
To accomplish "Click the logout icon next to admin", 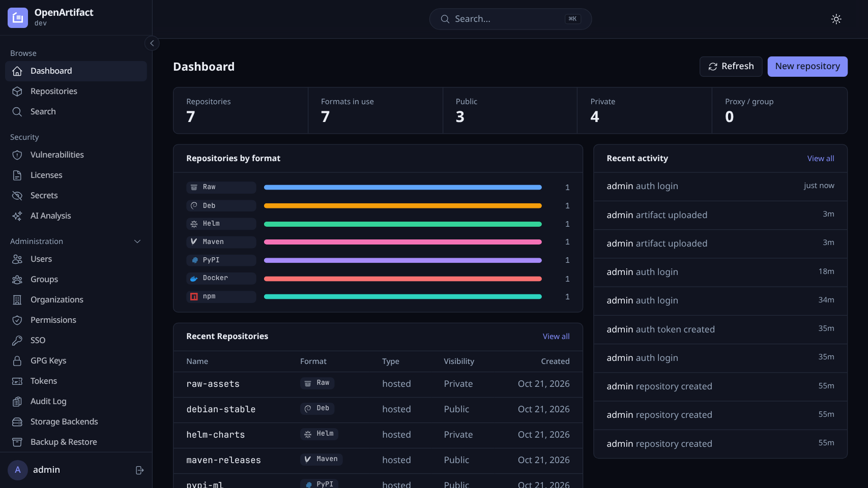I will (139, 470).
